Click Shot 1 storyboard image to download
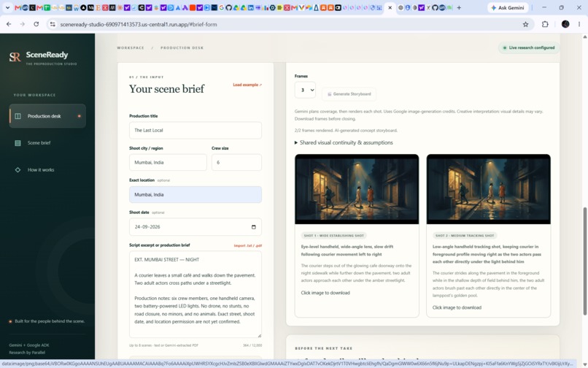 (x=357, y=189)
